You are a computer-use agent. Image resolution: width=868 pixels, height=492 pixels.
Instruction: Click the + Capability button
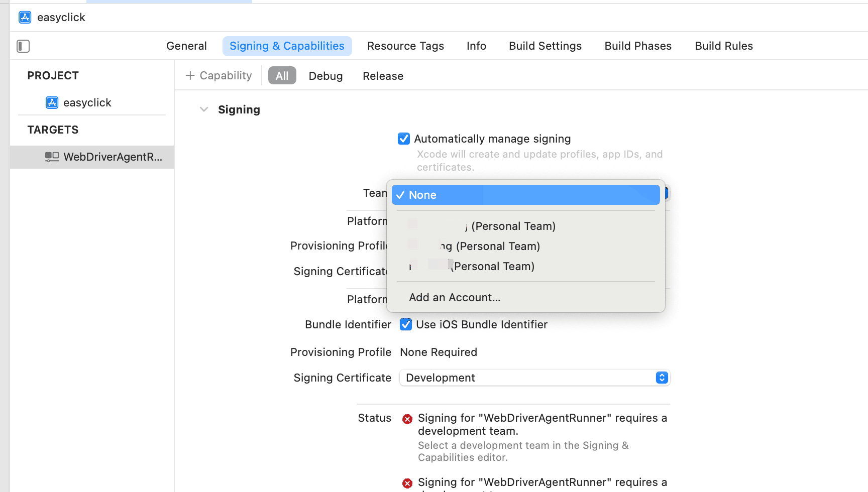(x=219, y=76)
